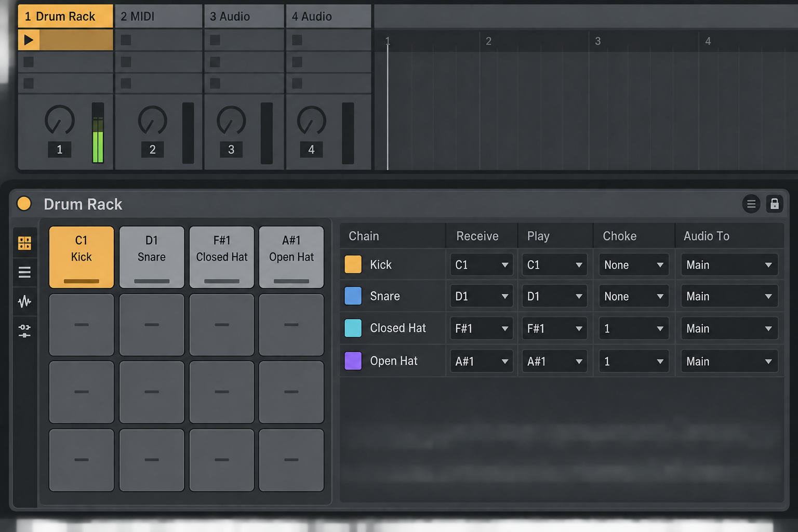The image size is (798, 532).
Task: Show the waveform view in sidebar
Action: coord(24,301)
